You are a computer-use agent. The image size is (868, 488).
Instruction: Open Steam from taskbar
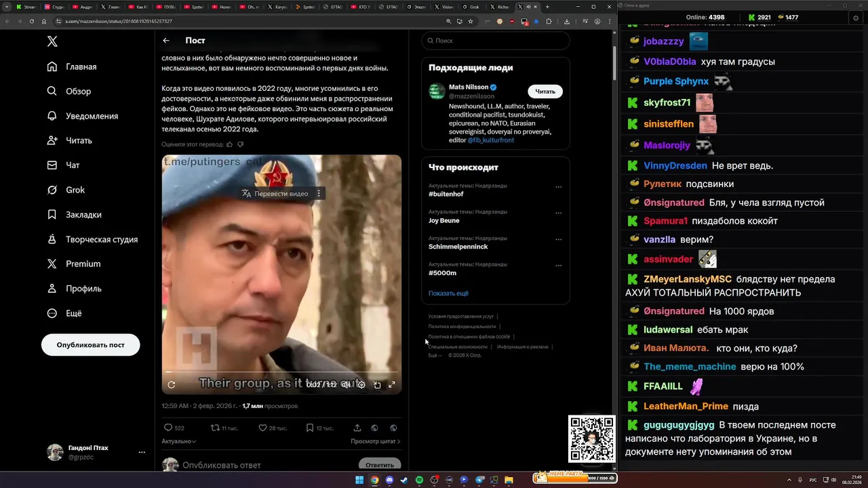click(404, 480)
